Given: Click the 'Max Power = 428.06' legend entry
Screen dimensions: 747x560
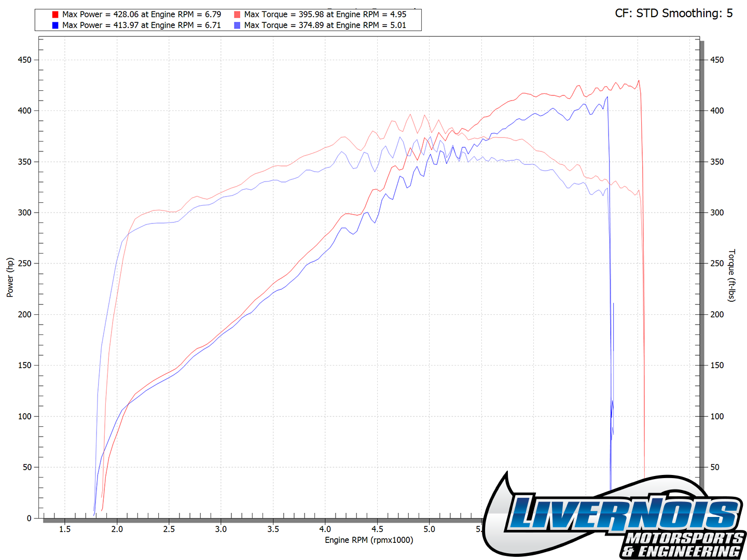Looking at the screenshot, I should [x=142, y=15].
